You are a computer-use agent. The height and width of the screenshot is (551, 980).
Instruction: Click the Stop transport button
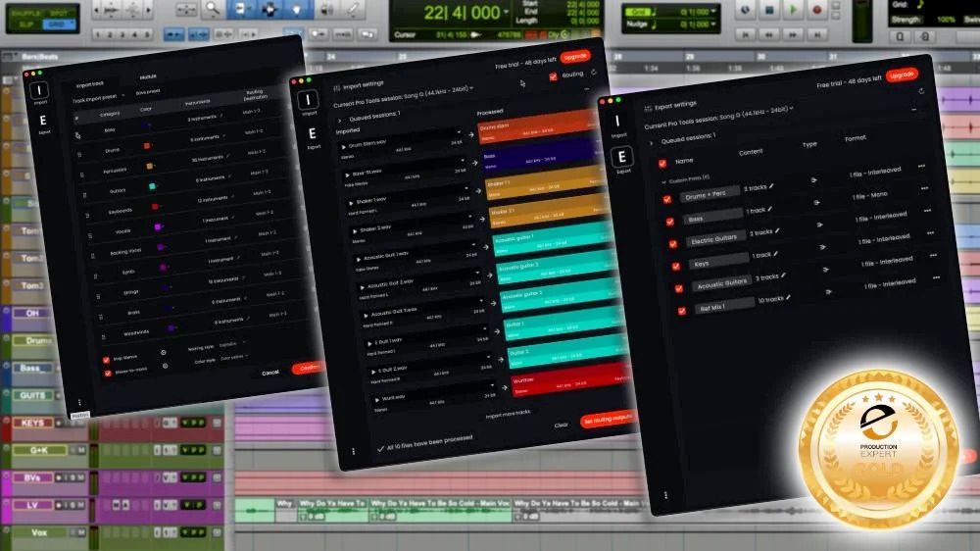click(769, 10)
